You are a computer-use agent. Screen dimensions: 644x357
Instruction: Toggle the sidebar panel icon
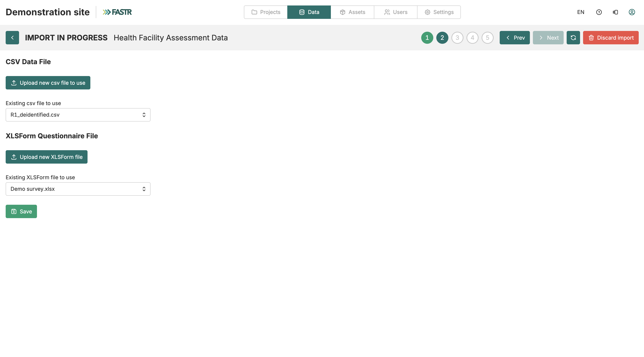615,12
